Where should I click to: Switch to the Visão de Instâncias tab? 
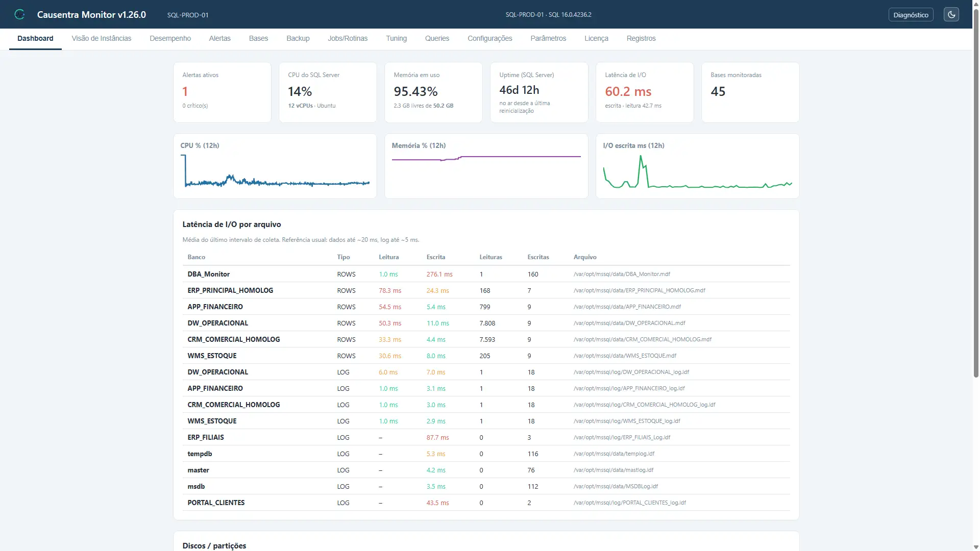102,38
